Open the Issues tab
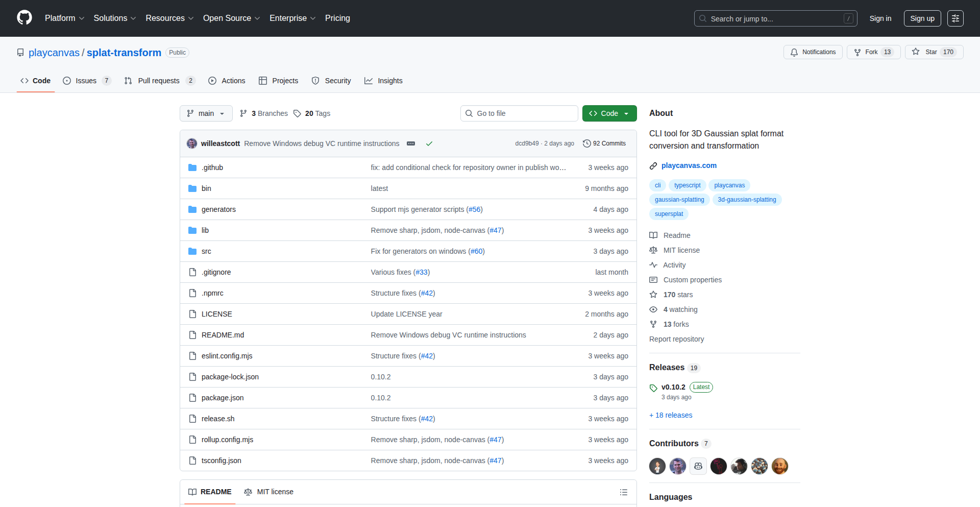Image resolution: width=980 pixels, height=507 pixels. coord(87,81)
